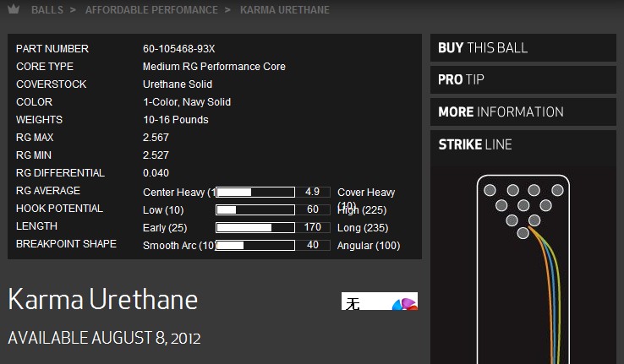
Task: Click the BREAKPOINT SHAPE row label
Action: (x=66, y=243)
